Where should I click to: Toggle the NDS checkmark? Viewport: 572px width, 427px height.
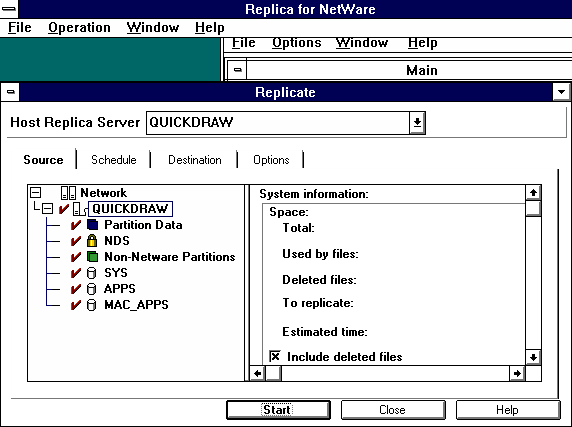76,241
